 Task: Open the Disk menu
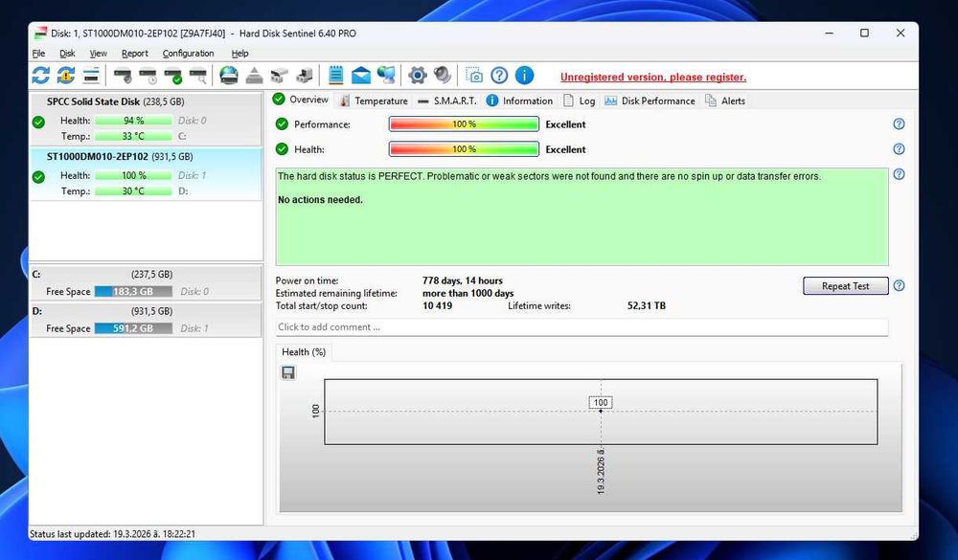[x=67, y=54]
